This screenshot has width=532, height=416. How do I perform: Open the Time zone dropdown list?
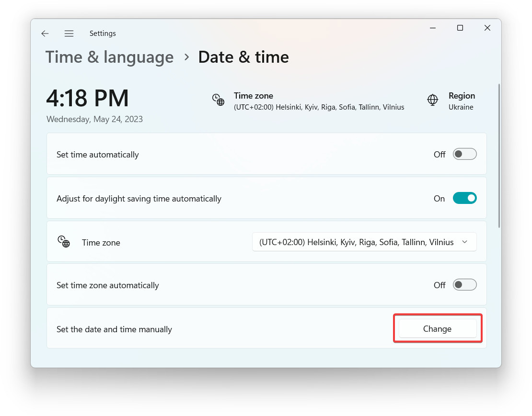pyautogui.click(x=364, y=242)
